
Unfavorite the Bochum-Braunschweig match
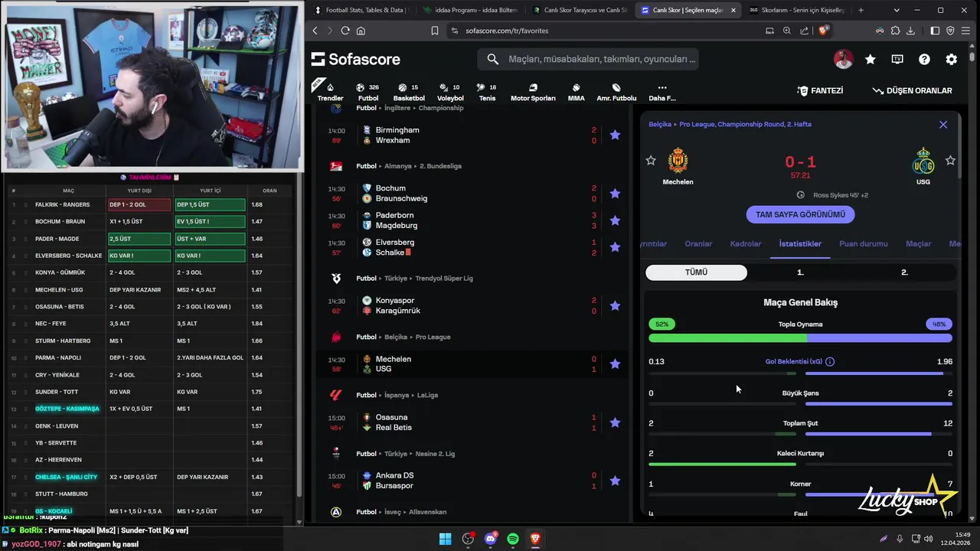pos(615,193)
